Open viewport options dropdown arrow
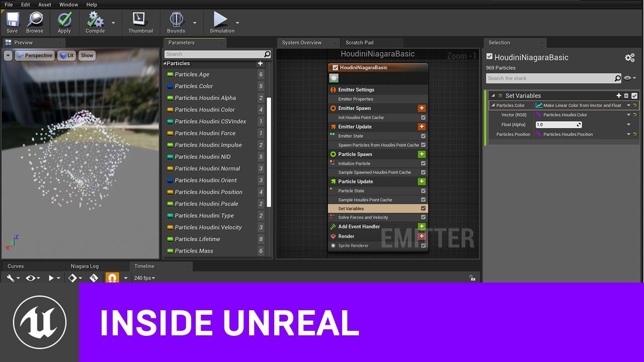Image resolution: width=644 pixels, height=362 pixels. [8, 55]
